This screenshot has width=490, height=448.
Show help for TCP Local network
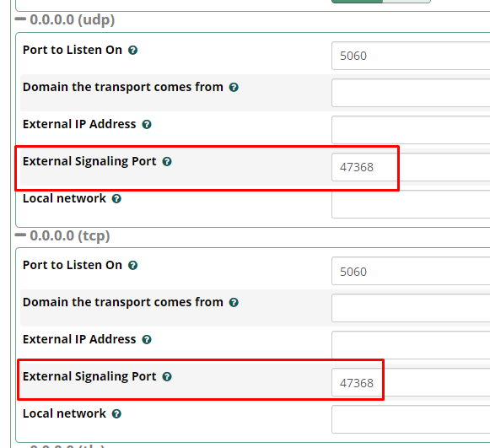tap(116, 414)
